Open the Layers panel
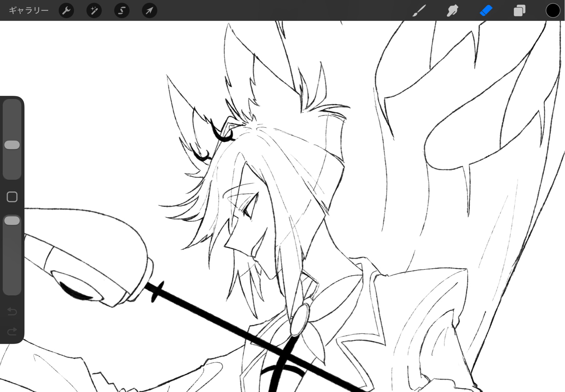This screenshot has height=392, width=565. (x=519, y=11)
